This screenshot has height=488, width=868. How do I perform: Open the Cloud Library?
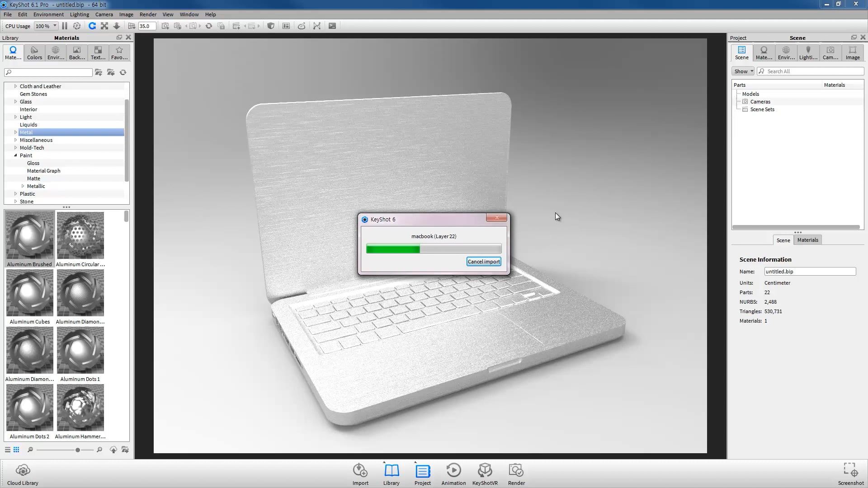[23, 474]
